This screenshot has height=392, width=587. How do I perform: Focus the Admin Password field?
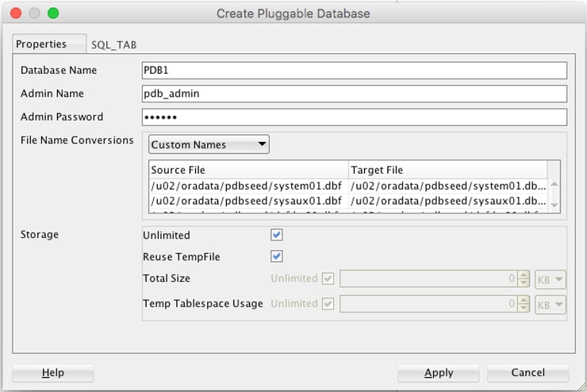tap(354, 117)
